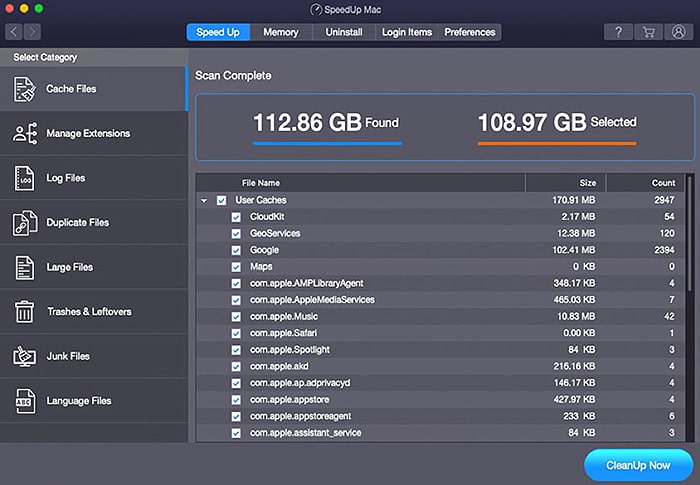The image size is (700, 485).
Task: Click the Log Files document icon
Action: pos(24,178)
